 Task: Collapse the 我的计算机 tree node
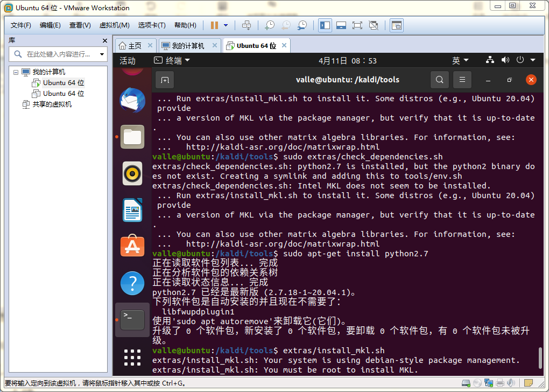16,72
